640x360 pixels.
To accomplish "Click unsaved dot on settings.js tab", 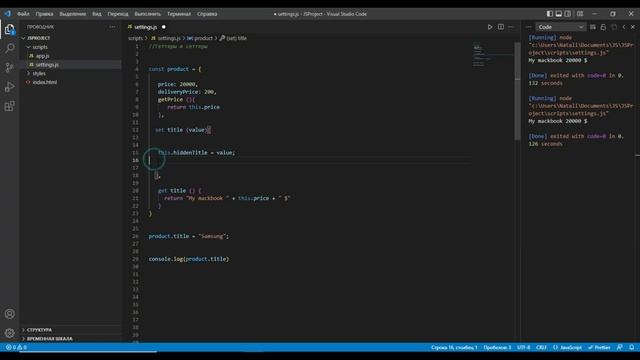I will [x=164, y=27].
